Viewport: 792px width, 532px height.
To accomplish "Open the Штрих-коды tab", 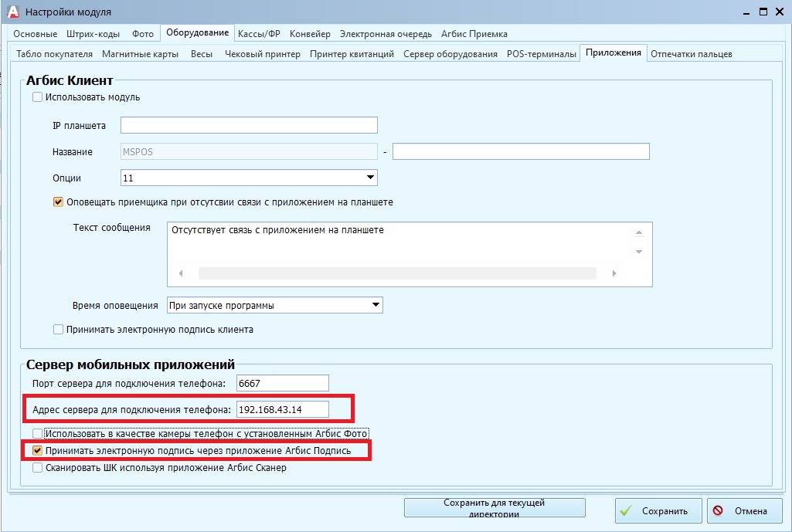I will (93, 34).
